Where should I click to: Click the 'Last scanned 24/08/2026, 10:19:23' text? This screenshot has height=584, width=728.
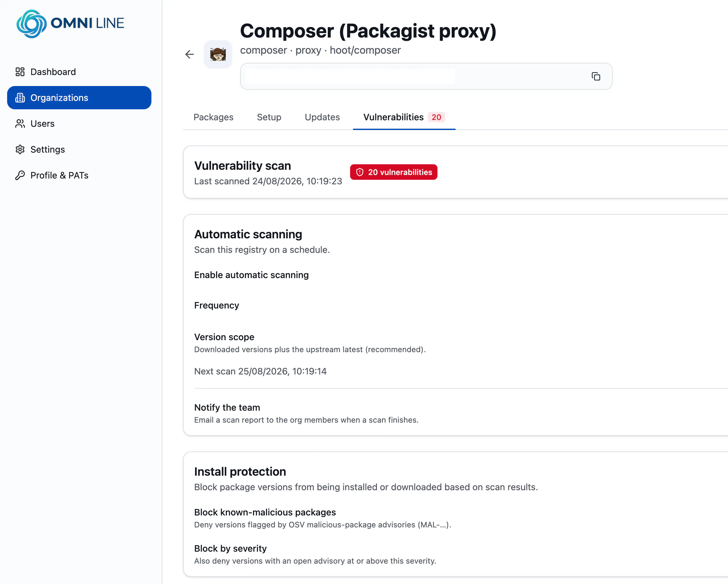click(x=268, y=181)
